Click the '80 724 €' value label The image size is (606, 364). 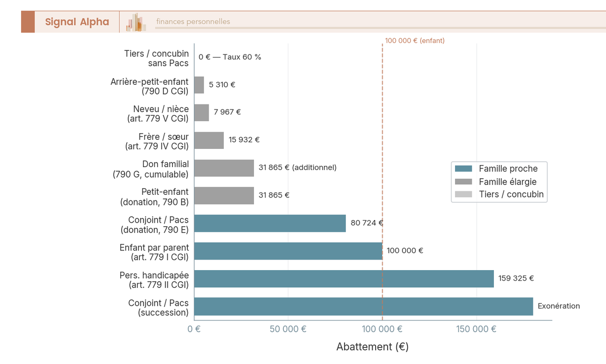coord(367,223)
